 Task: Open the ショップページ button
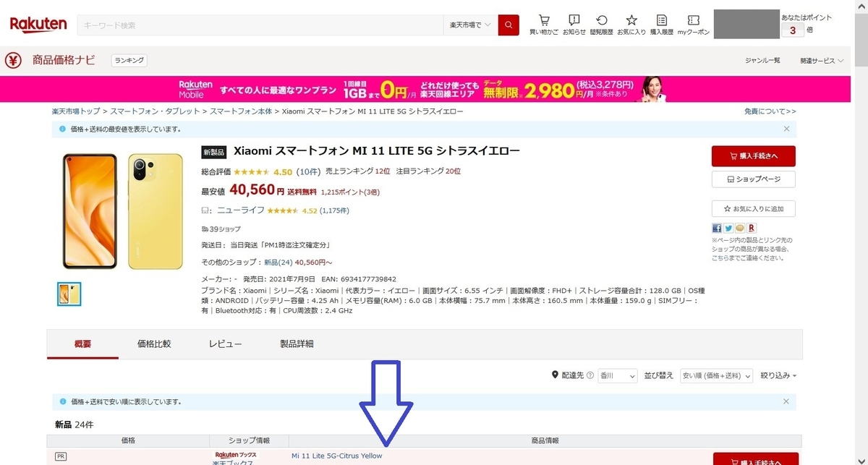[x=754, y=179]
